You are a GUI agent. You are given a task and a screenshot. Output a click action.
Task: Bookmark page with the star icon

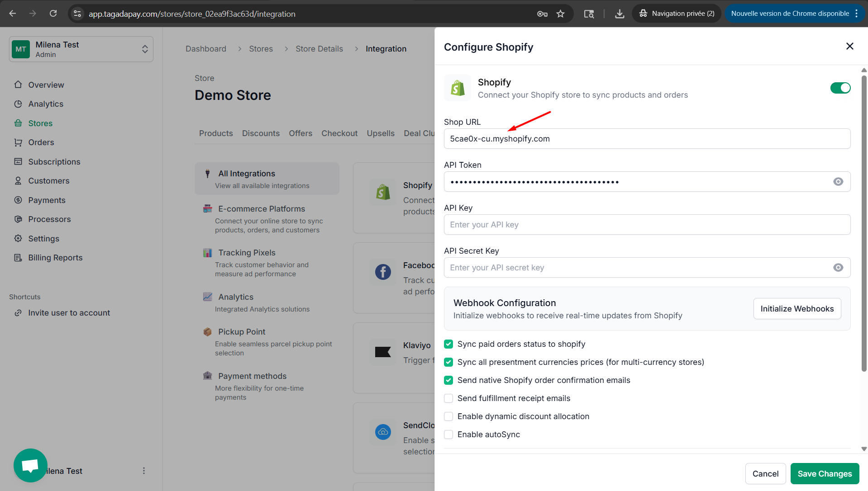click(x=561, y=14)
